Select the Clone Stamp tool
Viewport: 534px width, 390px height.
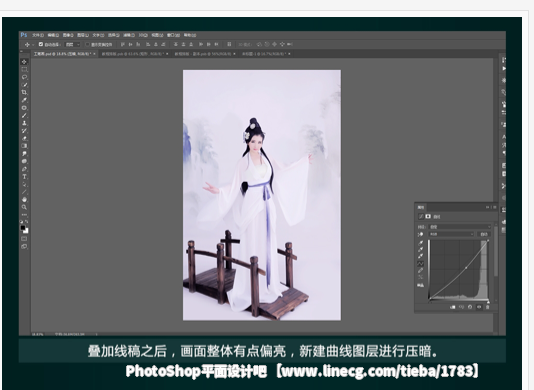point(24,123)
